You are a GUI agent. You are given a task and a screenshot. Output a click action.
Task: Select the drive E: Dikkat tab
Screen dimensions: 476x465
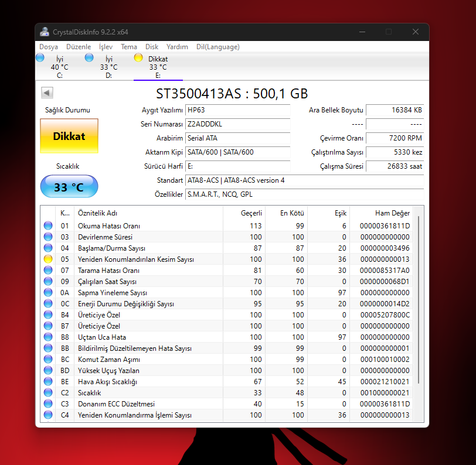coord(158,67)
